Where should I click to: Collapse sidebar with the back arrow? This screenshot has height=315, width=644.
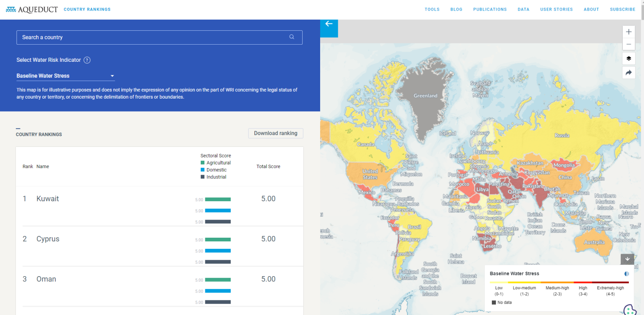(329, 24)
